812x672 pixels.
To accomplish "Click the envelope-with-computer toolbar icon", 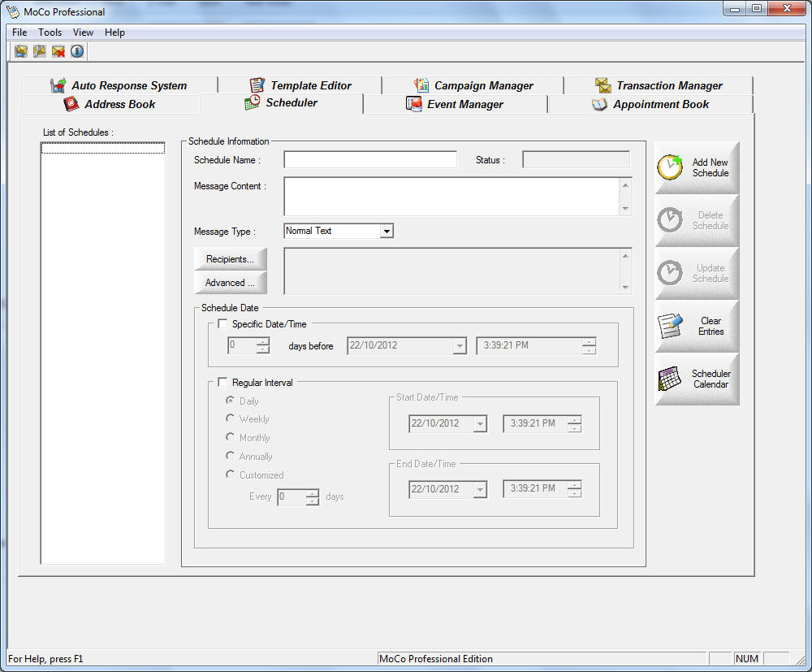I will tap(21, 51).
